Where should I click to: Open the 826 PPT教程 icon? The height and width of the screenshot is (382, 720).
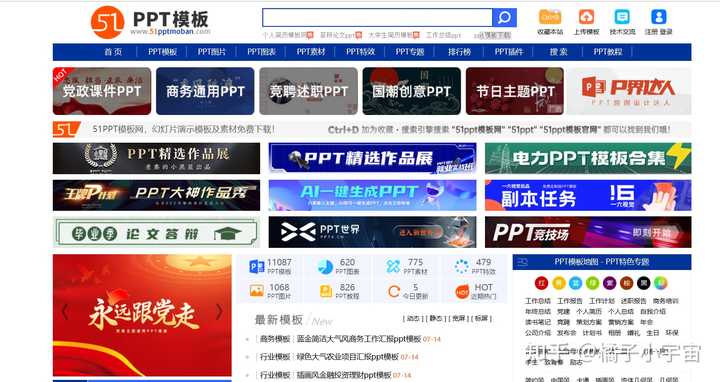coord(326,291)
